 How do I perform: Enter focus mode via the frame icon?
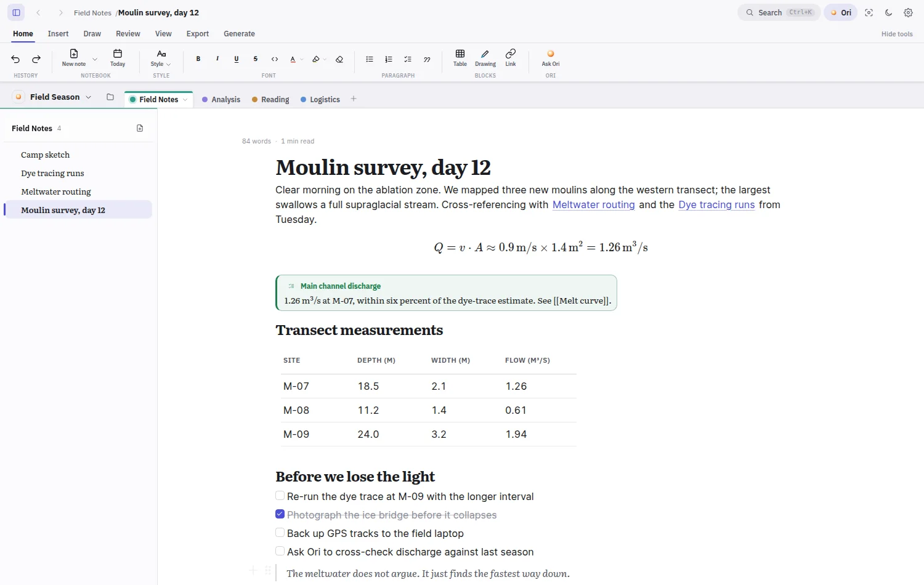click(869, 12)
